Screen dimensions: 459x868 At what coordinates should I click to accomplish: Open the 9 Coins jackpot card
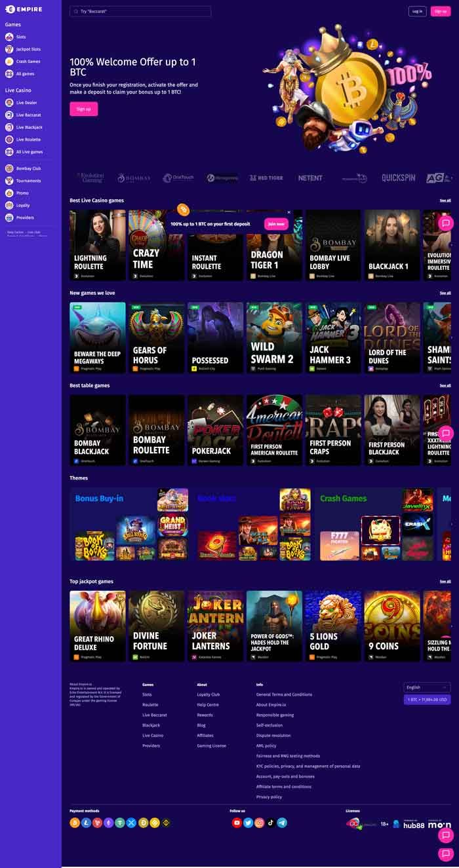tap(392, 626)
